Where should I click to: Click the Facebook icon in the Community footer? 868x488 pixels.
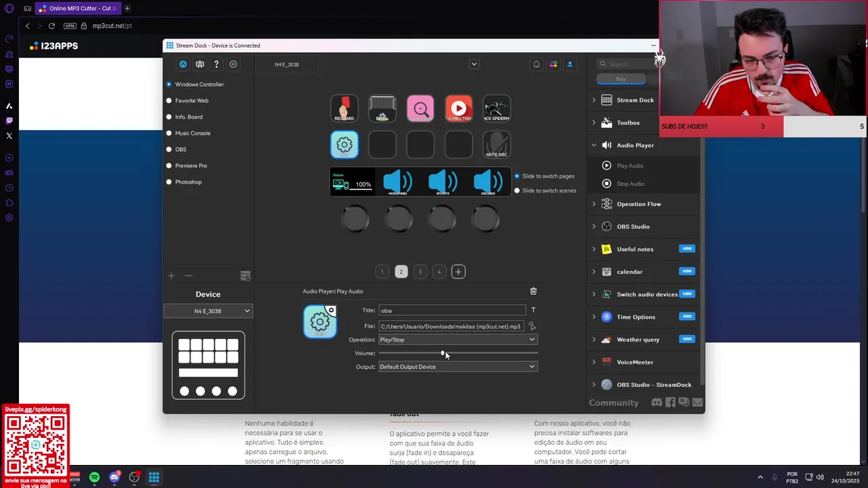670,403
